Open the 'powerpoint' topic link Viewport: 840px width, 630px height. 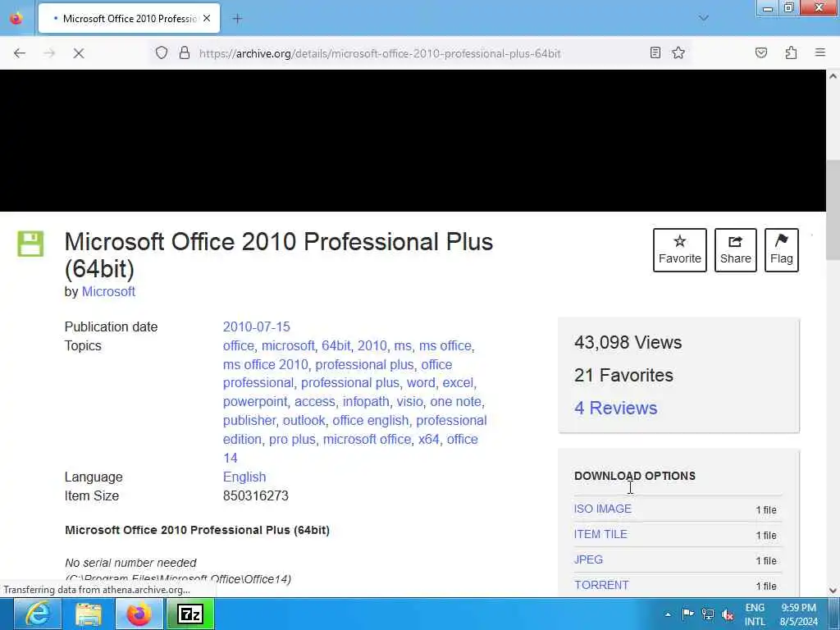[255, 402]
